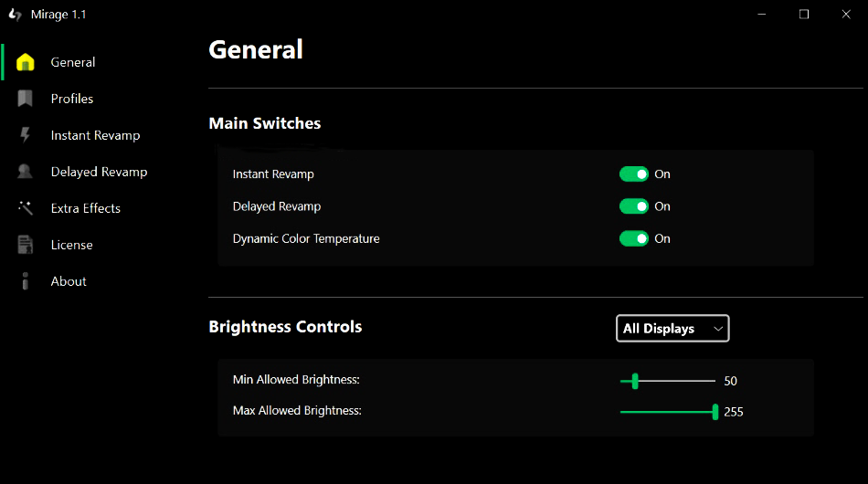
Task: Click the Max Allowed Brightness slider handle
Action: pyautogui.click(x=715, y=412)
